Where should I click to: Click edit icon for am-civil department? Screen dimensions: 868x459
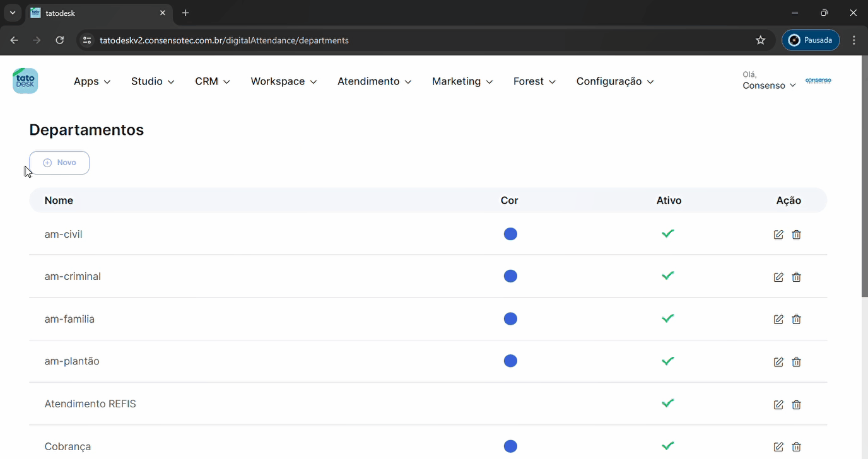pos(778,235)
